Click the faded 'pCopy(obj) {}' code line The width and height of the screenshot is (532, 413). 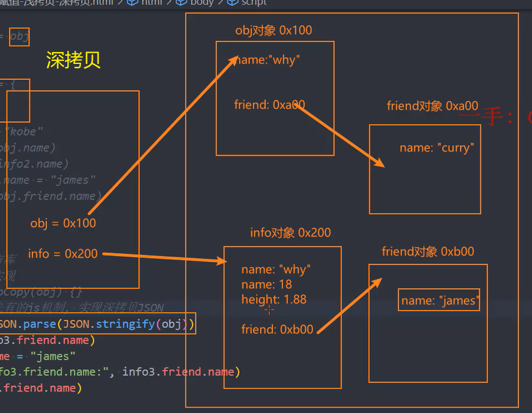41,292
